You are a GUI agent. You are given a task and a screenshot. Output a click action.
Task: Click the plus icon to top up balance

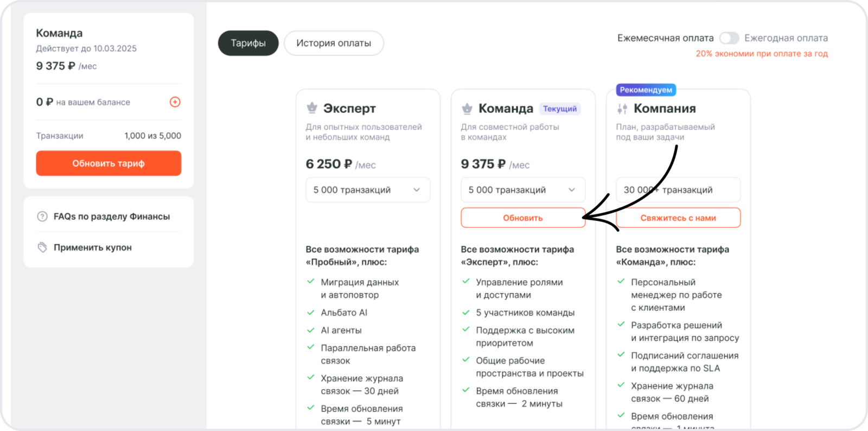coord(175,102)
